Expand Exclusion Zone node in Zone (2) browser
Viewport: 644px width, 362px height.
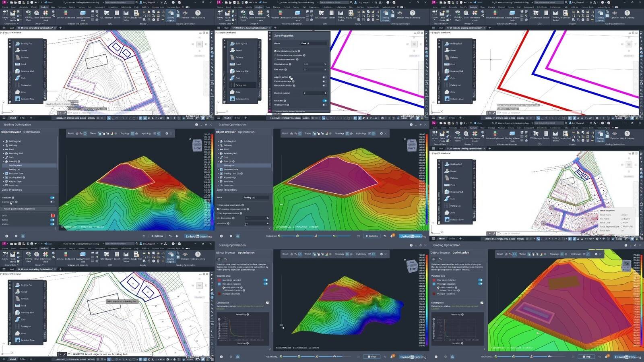pos(4,174)
